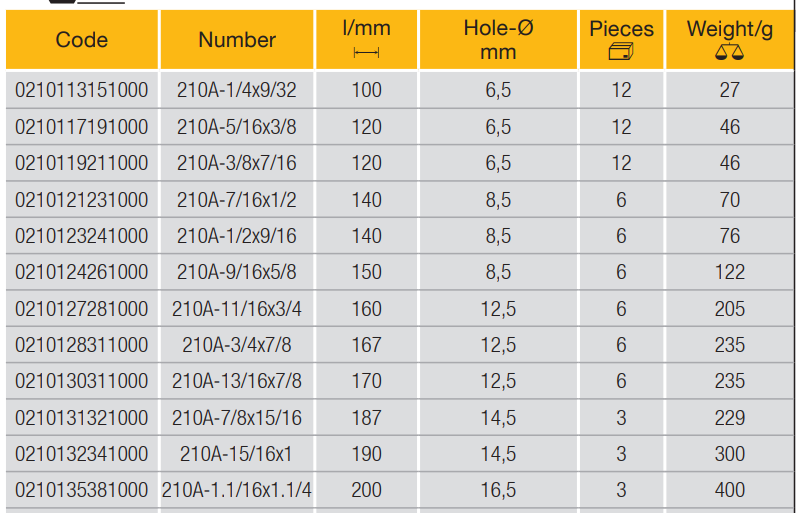
Task: Click part number 210A-3/8x7/16
Action: [x=237, y=163]
